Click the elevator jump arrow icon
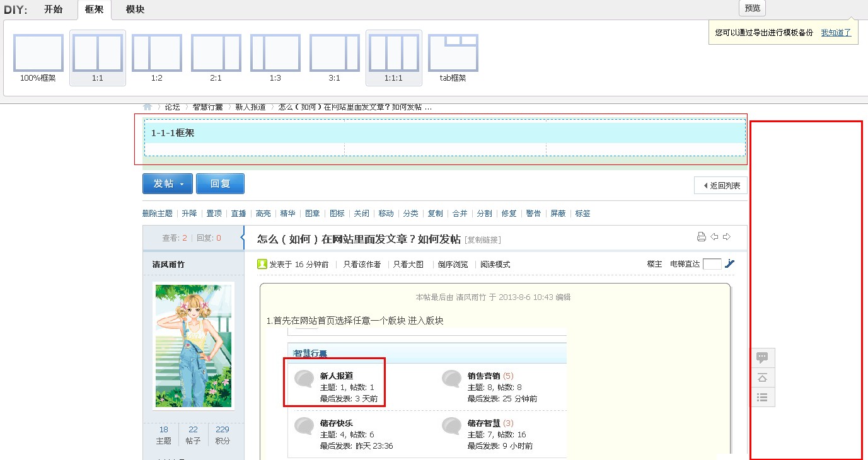The image size is (868, 460). click(x=730, y=264)
